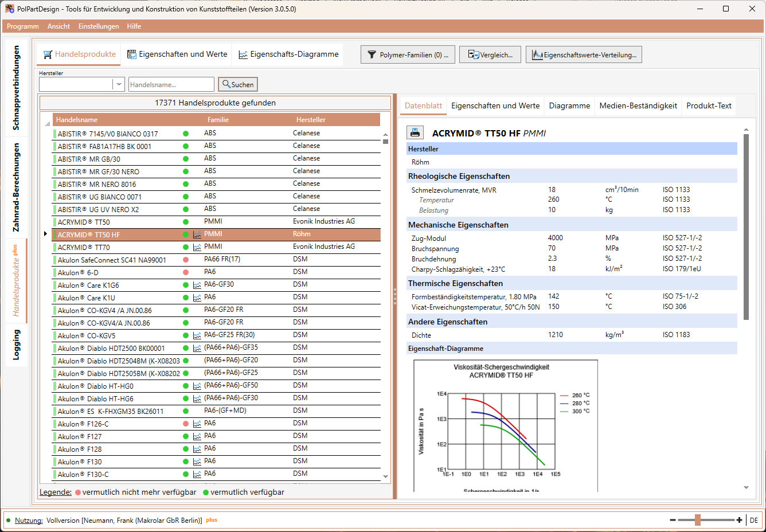Image resolution: width=766 pixels, height=532 pixels.
Task: Click the diagram icon for Akulon® F127
Action: pyautogui.click(x=197, y=436)
